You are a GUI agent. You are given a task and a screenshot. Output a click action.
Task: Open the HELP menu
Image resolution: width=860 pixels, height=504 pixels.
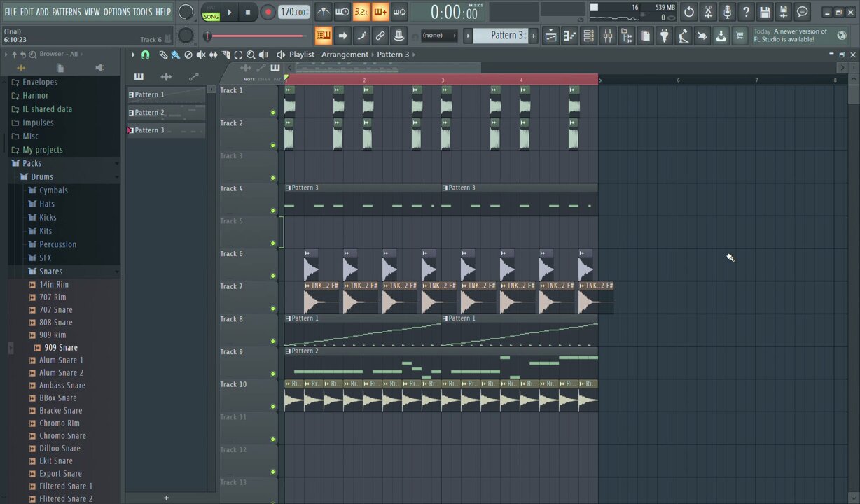tap(162, 12)
